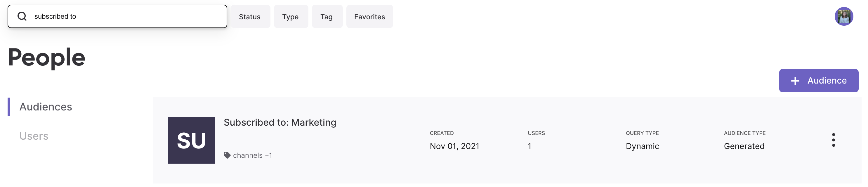Open the Status filter dropdown
Screen dimensions: 868x187
250,17
